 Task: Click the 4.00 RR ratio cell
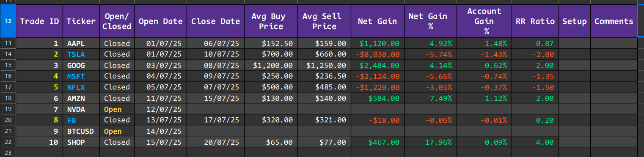pos(535,142)
